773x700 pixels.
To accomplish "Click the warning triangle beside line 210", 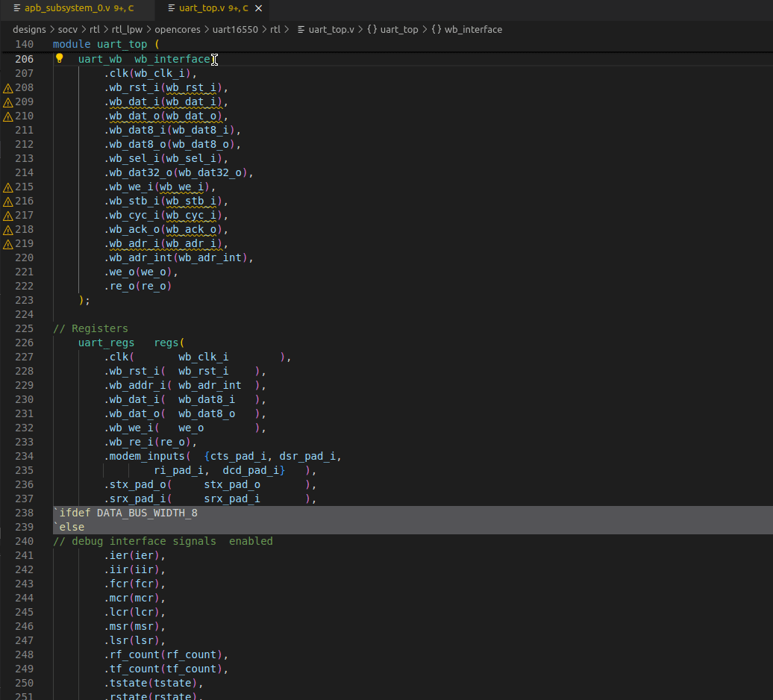I will [x=7, y=116].
